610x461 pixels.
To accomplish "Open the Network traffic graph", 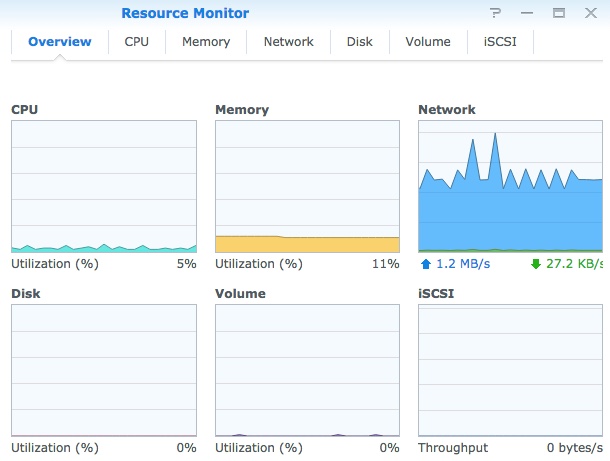I will tap(510, 187).
